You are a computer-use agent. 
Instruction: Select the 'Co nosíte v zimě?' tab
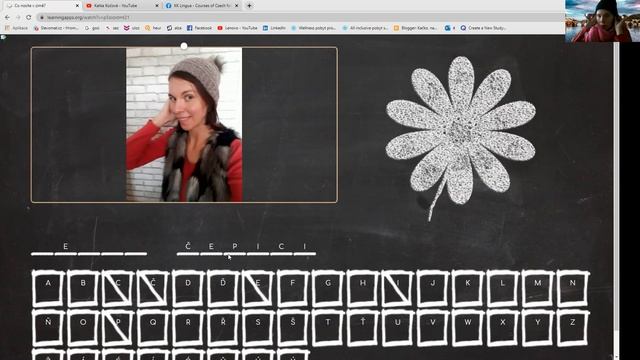42,6
